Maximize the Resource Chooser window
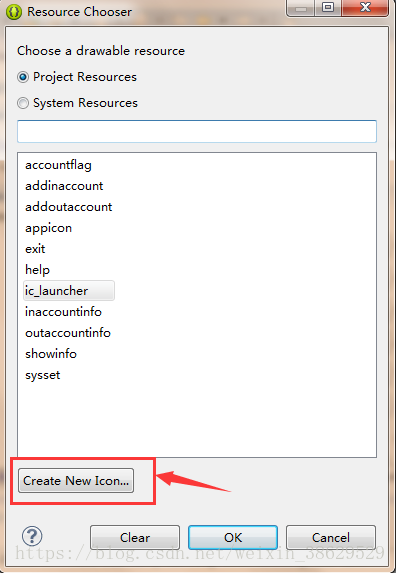Screen dimensions: 396x573 tap(328, 8)
